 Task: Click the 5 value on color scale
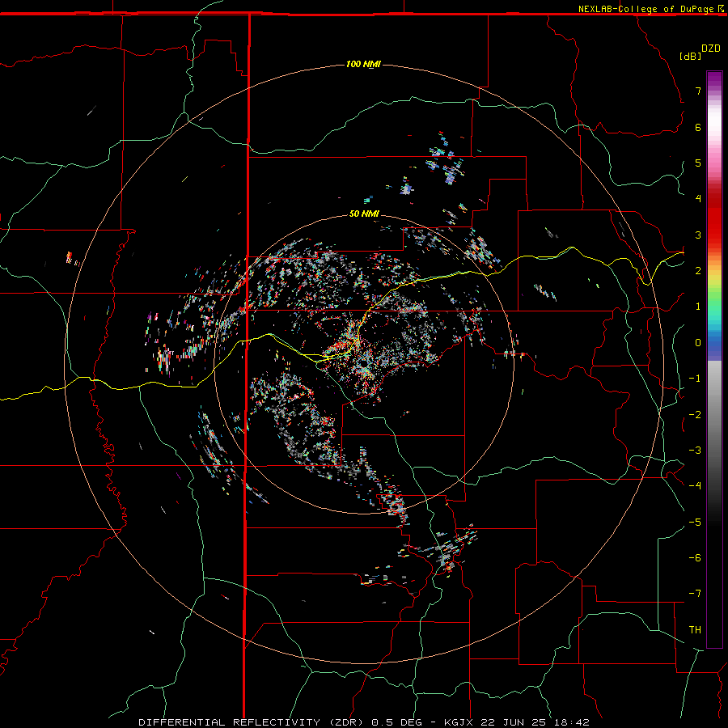(698, 163)
